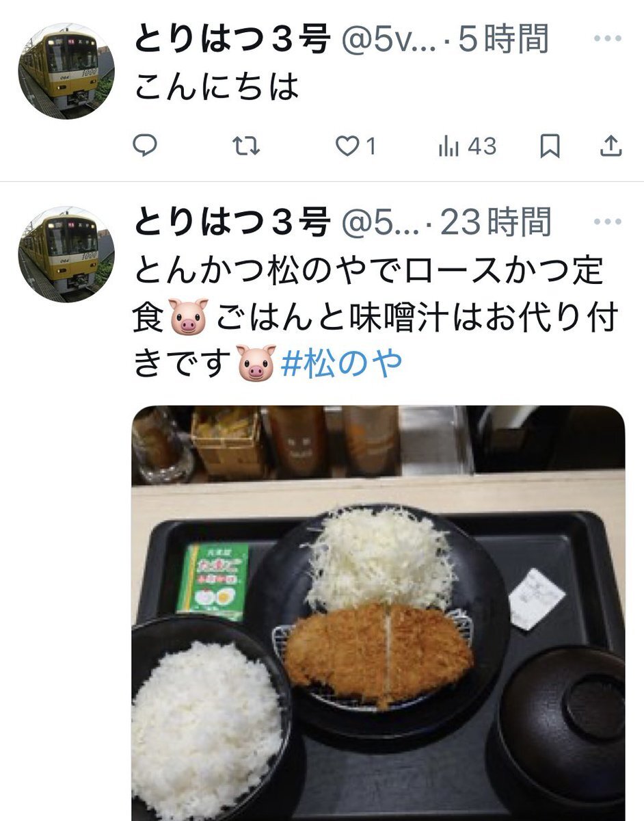The height and width of the screenshot is (821, 644).
Task: Open train avatar of second tweet
Action: click(66, 254)
